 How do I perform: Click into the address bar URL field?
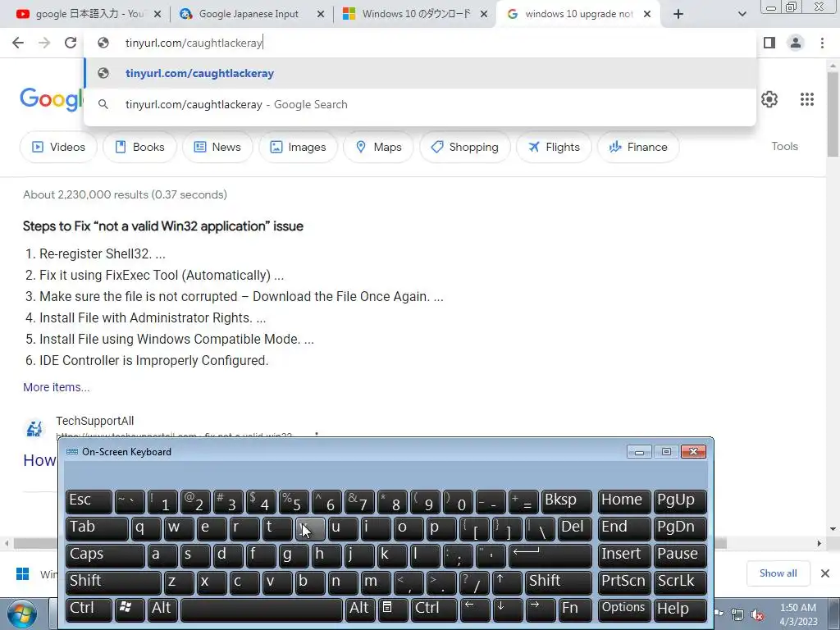pos(418,43)
